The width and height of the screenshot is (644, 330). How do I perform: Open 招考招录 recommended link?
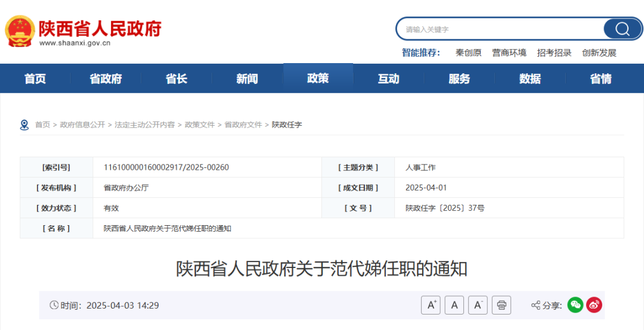point(554,52)
